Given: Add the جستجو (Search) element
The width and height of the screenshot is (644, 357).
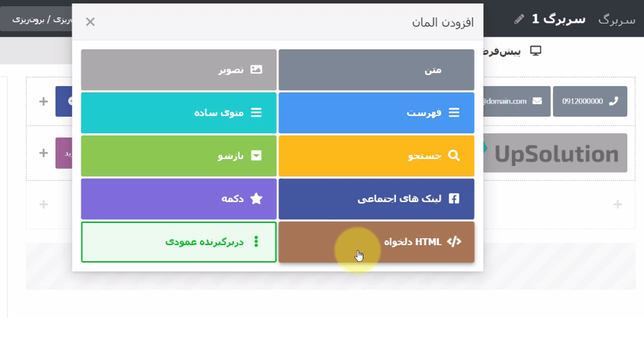Looking at the screenshot, I should coord(377,156).
